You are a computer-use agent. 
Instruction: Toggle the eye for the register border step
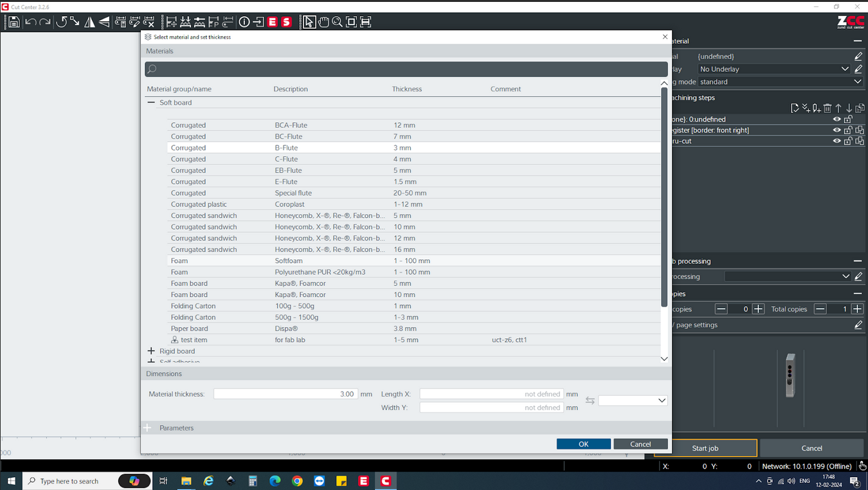click(837, 130)
